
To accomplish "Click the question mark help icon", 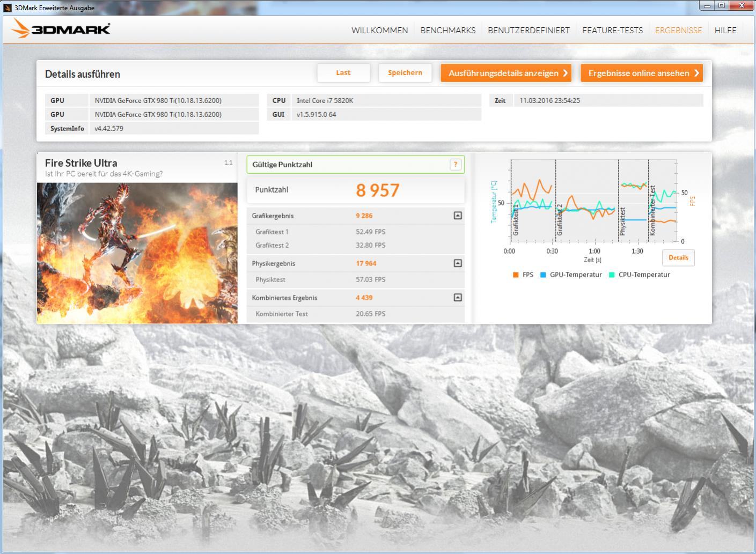I will [455, 165].
